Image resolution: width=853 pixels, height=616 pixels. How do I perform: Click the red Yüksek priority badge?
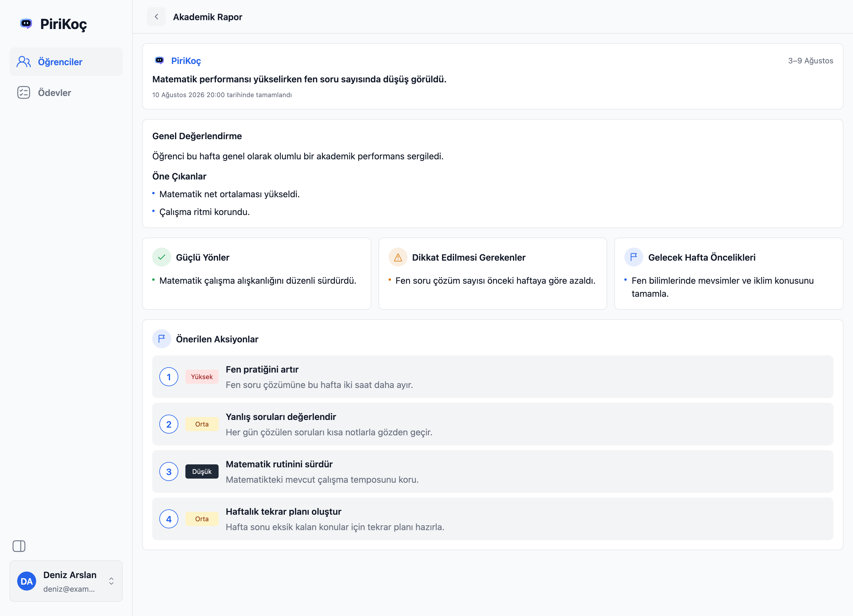pos(202,377)
